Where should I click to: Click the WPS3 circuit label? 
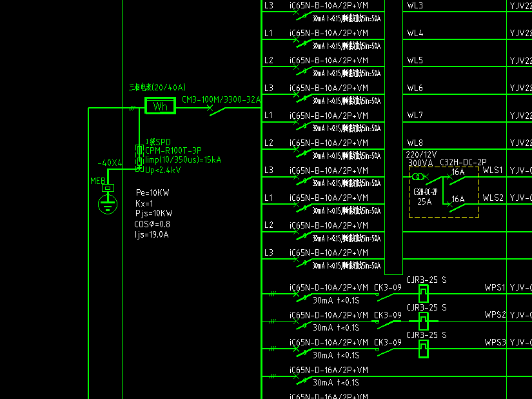[495, 342]
